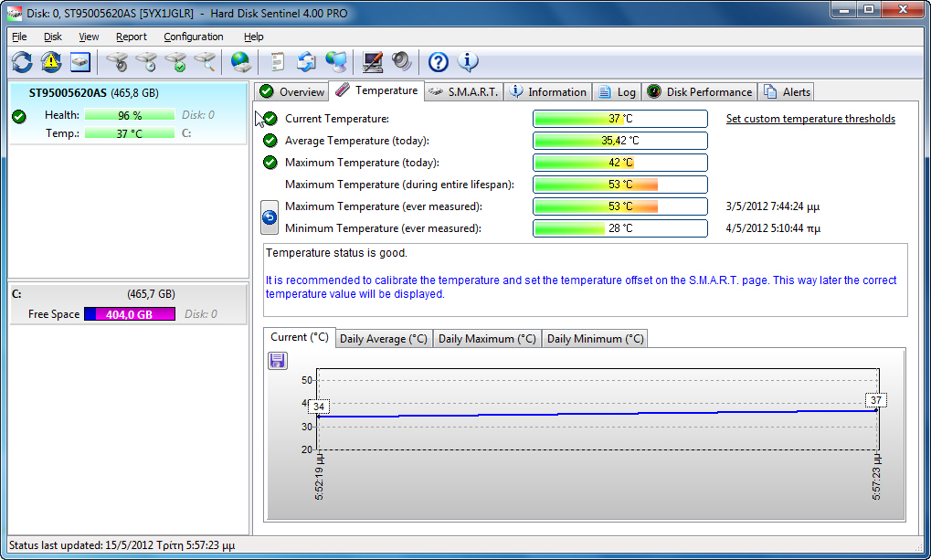This screenshot has width=931, height=560.
Task: Click the Minimum Temperature 28 °C bar
Action: [620, 228]
